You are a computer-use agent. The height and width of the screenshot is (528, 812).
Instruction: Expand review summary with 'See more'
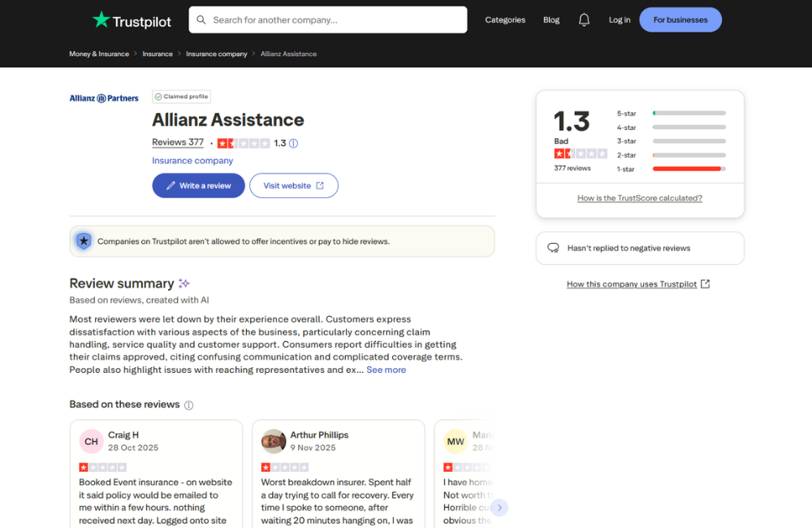[386, 370]
